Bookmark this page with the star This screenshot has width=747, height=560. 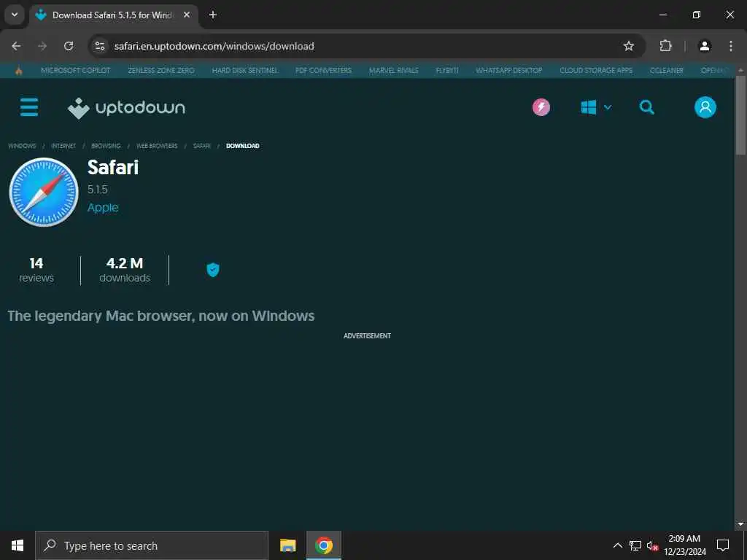(x=629, y=46)
